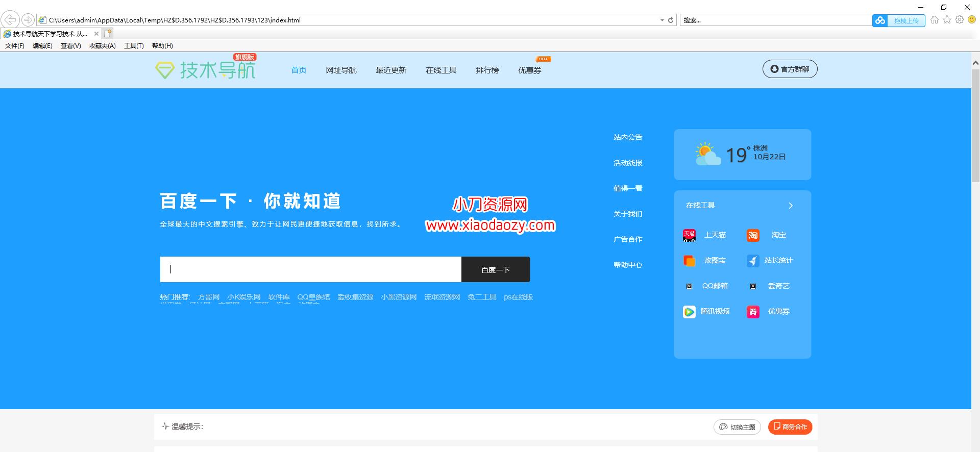Open the 编辑(E) menu
This screenshot has width=980, height=452.
42,46
